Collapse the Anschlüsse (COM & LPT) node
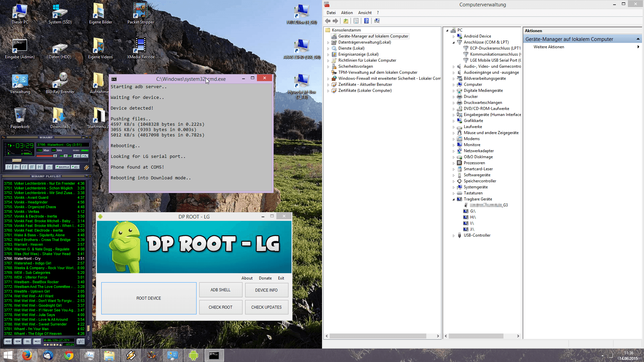Image resolution: width=644 pixels, height=362 pixels. [453, 43]
